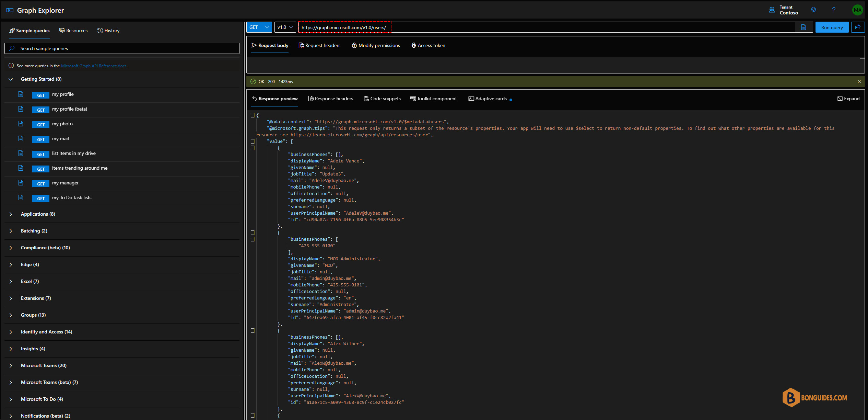
Task: Expand the Groups (13) category
Action: (11, 315)
